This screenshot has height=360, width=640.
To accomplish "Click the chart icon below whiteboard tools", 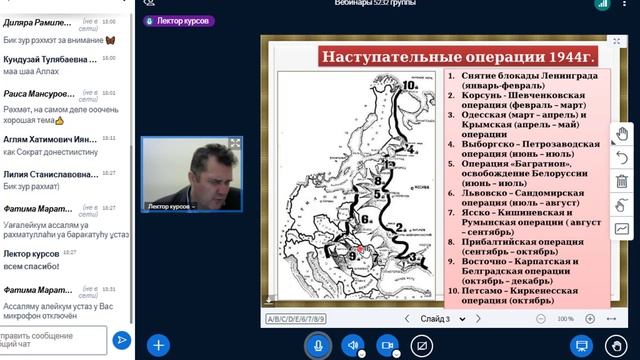I will tap(622, 229).
